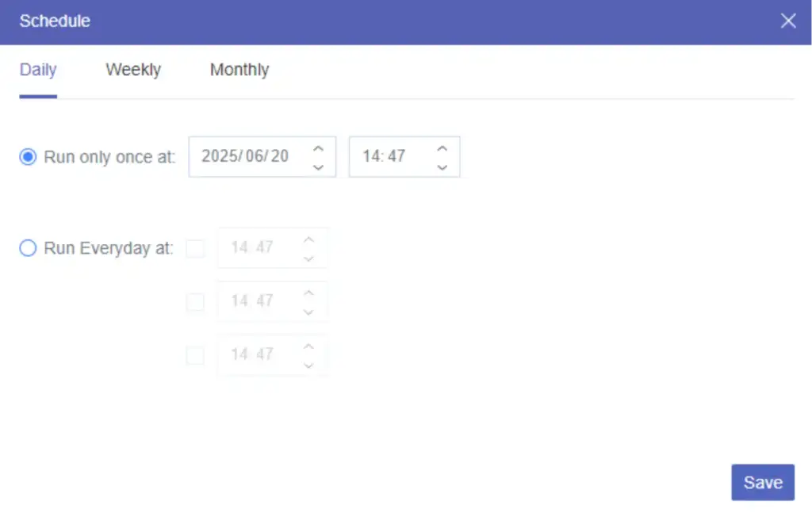Enable the third everyday time slot

(195, 355)
